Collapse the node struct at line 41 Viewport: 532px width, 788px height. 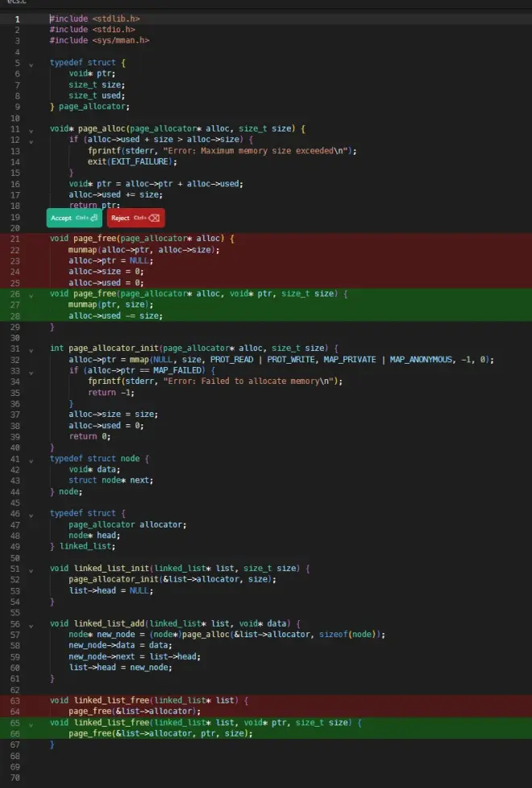pyautogui.click(x=31, y=459)
